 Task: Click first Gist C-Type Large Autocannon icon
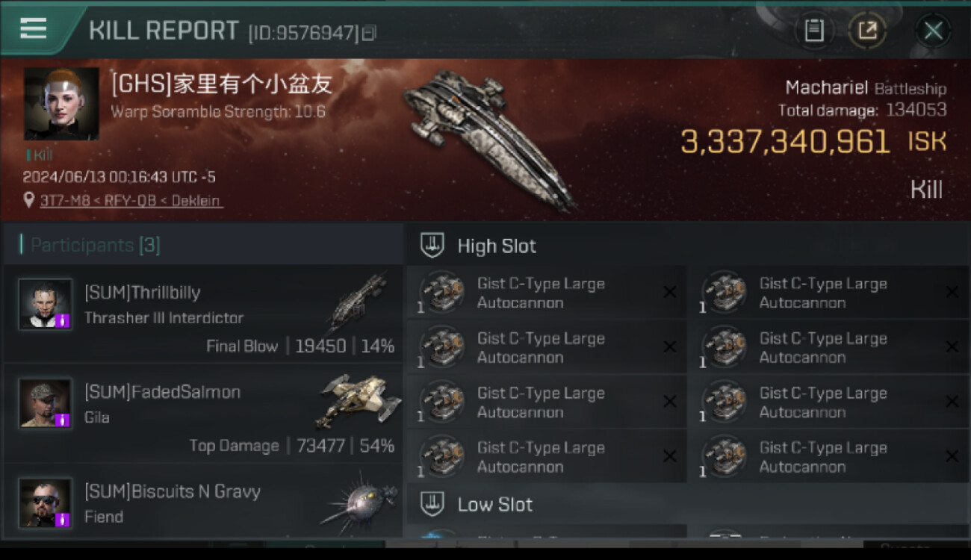pyautogui.click(x=442, y=292)
